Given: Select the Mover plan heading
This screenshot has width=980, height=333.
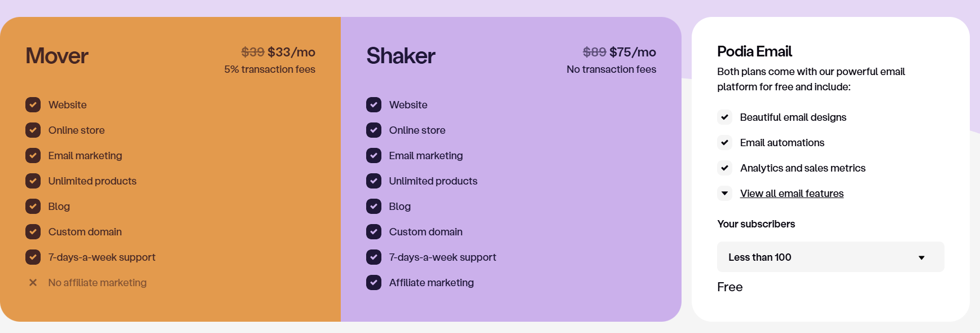Looking at the screenshot, I should pyautogui.click(x=57, y=56).
